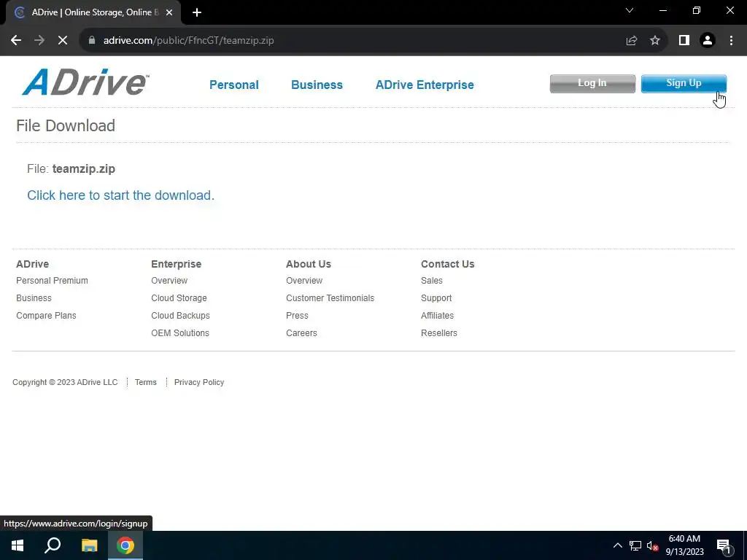Click the Sign Up button
The width and height of the screenshot is (747, 560).
(x=684, y=83)
